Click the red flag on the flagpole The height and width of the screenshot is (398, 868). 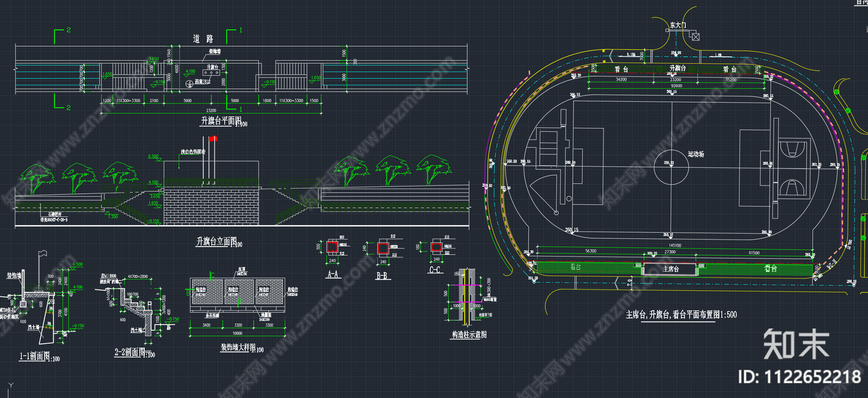[213, 139]
